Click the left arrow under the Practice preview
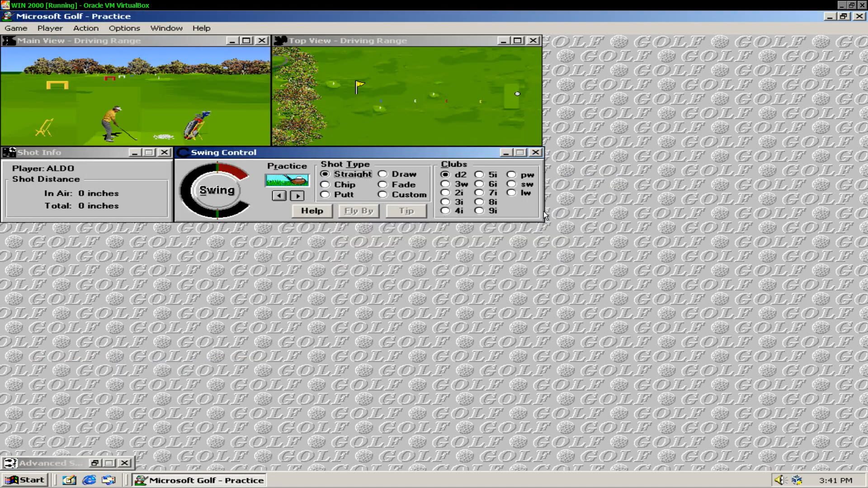This screenshot has width=868, height=488. [x=278, y=195]
